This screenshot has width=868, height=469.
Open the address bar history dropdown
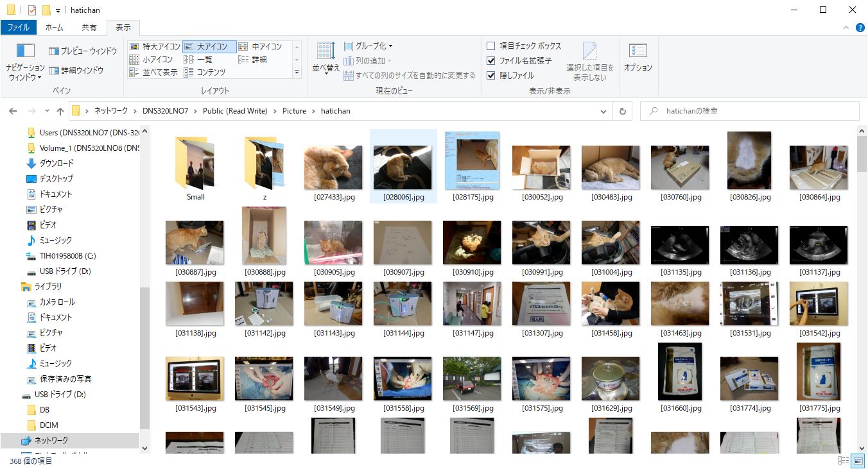603,111
